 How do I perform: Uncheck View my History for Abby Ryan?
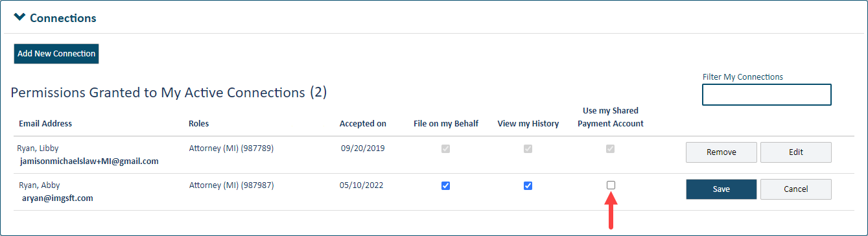click(528, 185)
